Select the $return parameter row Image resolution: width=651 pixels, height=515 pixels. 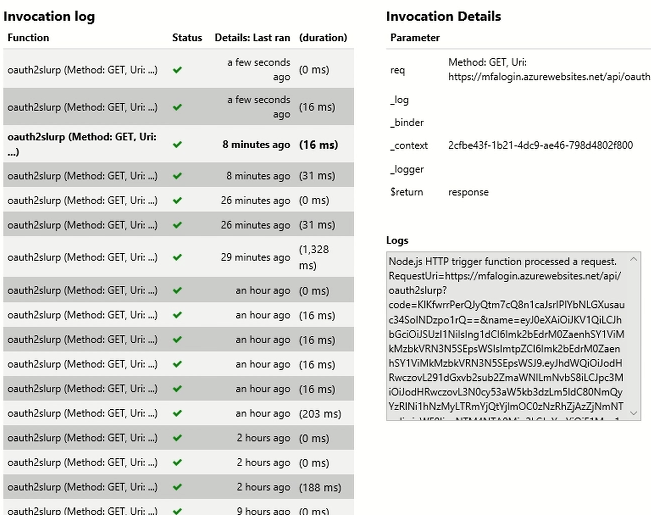pos(407,192)
